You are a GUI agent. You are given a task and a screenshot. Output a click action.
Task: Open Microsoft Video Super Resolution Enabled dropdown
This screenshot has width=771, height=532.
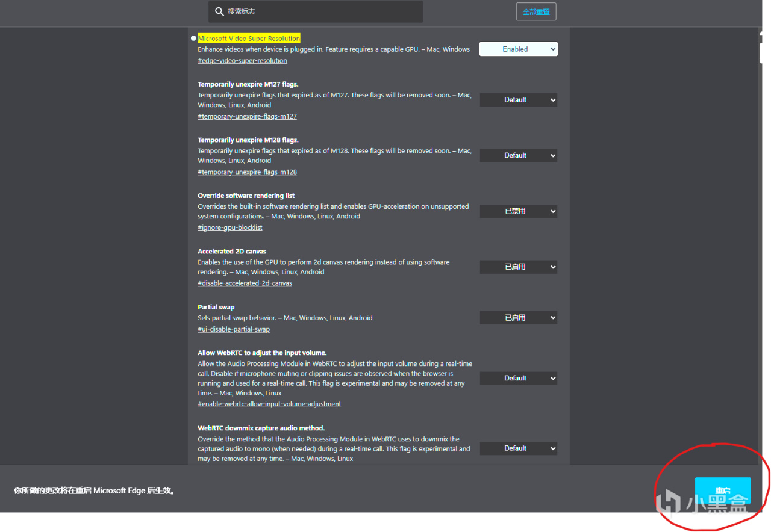519,49
